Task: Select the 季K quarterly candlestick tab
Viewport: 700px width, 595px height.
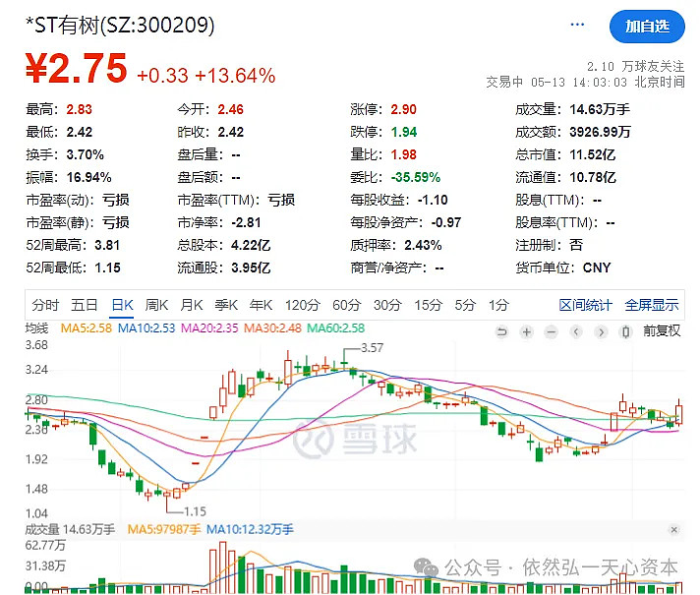Action: pyautogui.click(x=226, y=305)
